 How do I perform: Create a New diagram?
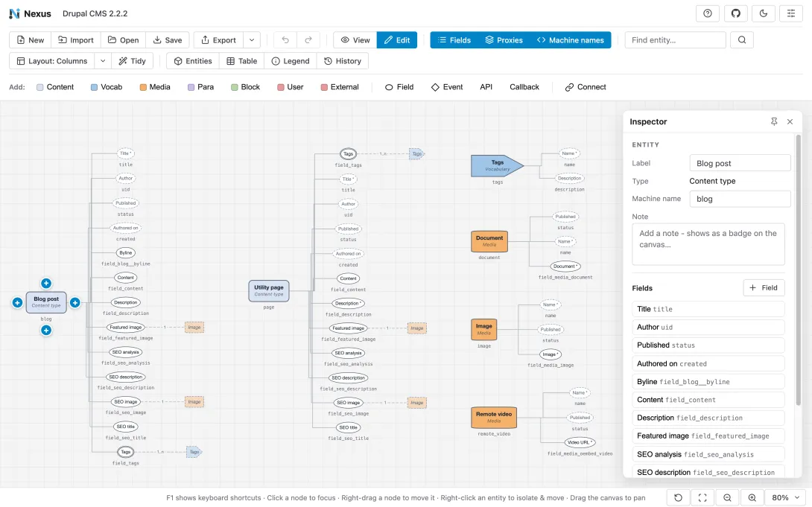pyautogui.click(x=30, y=40)
